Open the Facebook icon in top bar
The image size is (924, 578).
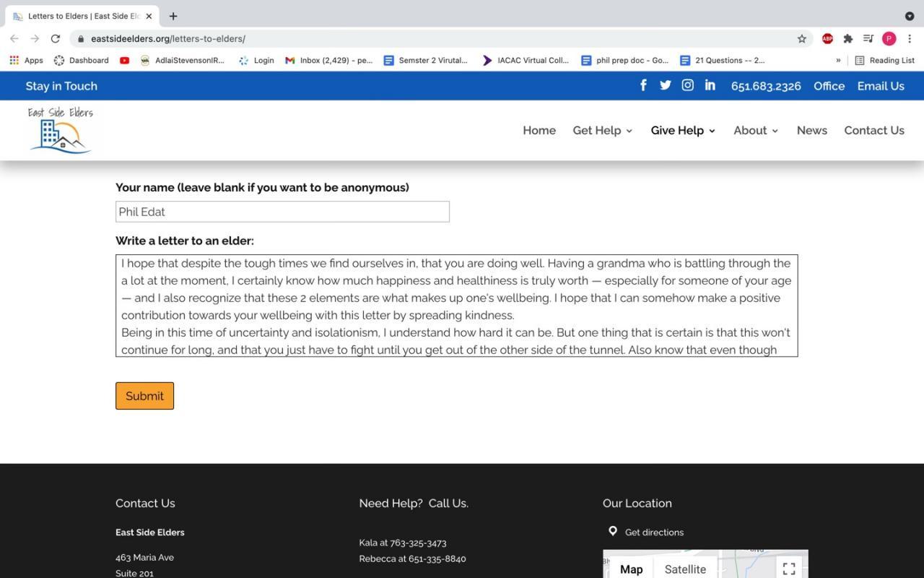click(643, 85)
